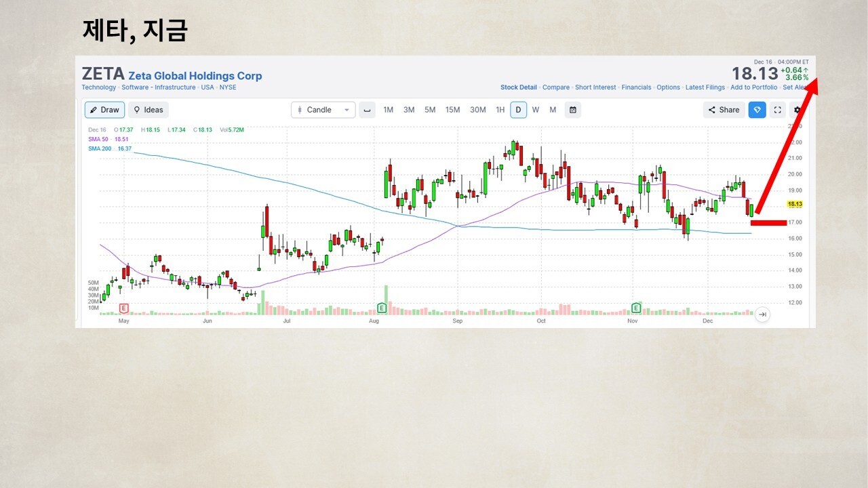
Task: Click the 50M volume axis label
Action: [94, 283]
